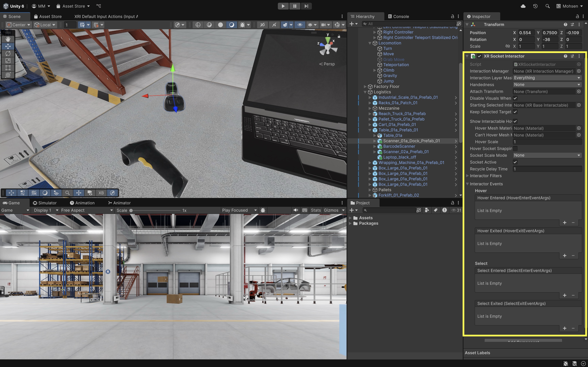Open the Interaction Layer Mask dropdown
588x367 pixels.
tap(547, 78)
